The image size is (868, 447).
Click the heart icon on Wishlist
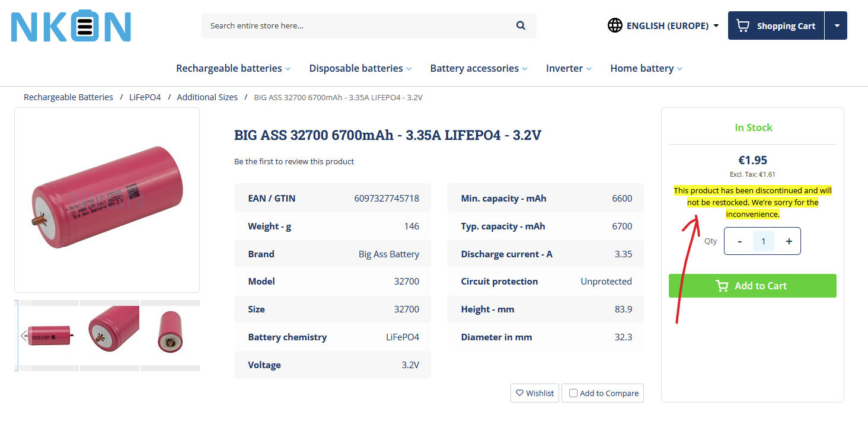coord(519,393)
